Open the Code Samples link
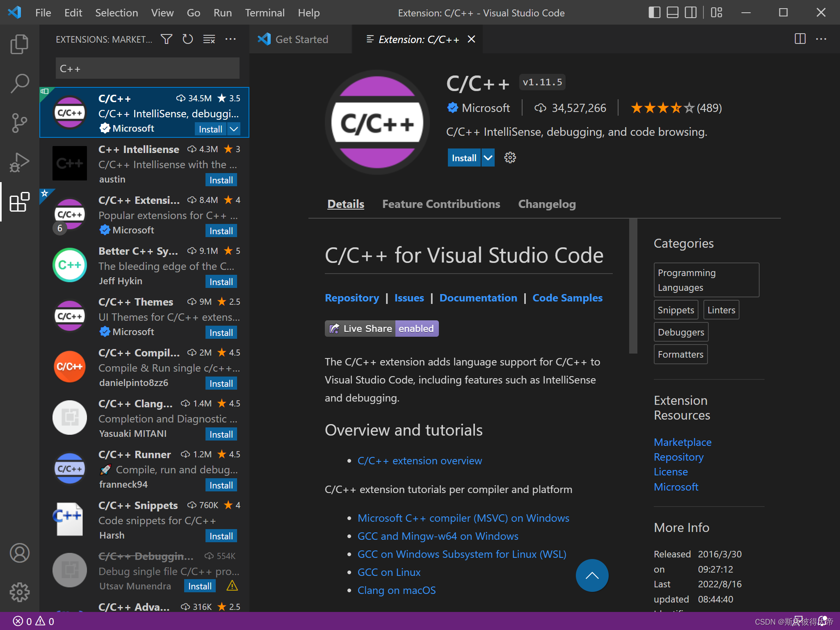Viewport: 840px width, 630px height. click(x=567, y=298)
